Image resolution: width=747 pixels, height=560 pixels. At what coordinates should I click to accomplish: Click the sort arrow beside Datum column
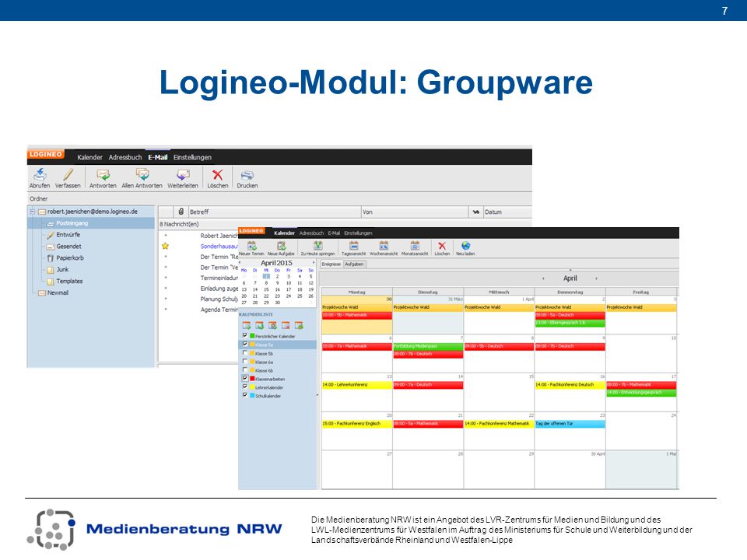pos(475,212)
